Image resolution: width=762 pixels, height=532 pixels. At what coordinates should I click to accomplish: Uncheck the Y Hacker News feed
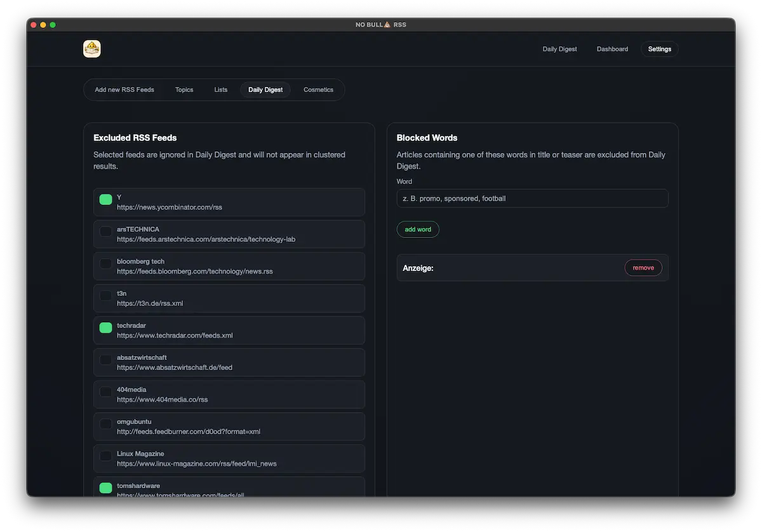pos(105,199)
